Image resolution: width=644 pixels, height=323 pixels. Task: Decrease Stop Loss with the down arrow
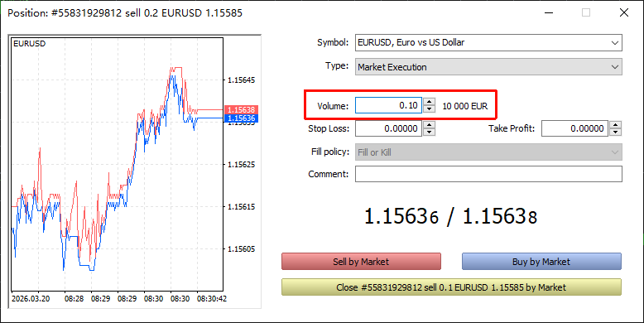(429, 133)
